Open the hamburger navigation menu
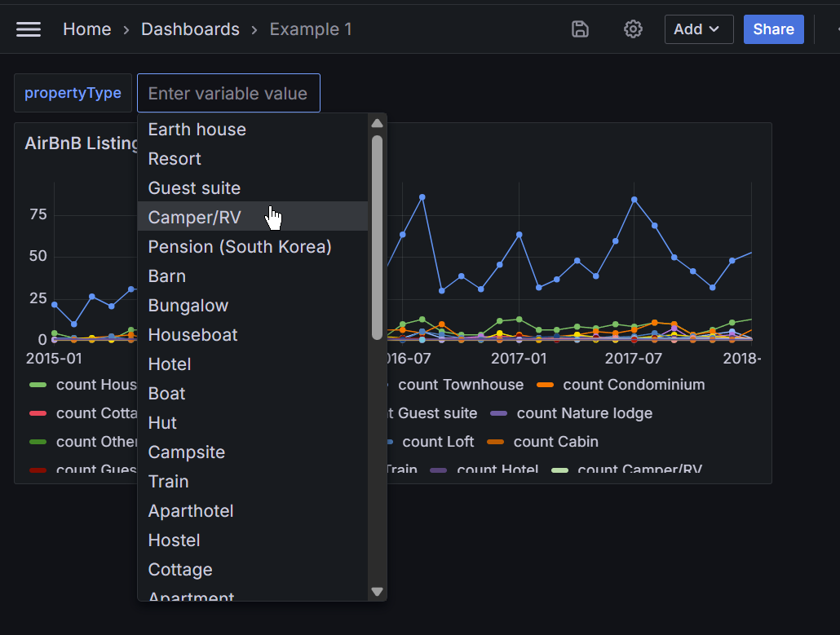Screen dimensions: 840x635 point(29,29)
